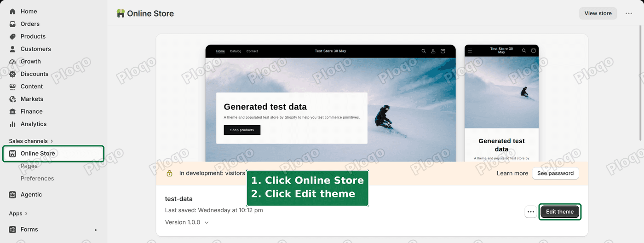Click the Markets globe icon
Screen dimensions: 644x243
coord(13,99)
